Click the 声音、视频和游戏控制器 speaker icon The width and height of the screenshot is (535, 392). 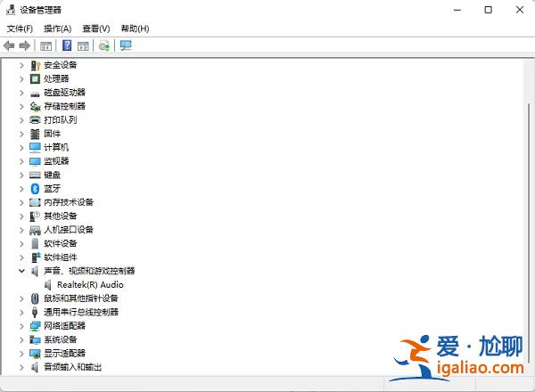click(x=35, y=271)
